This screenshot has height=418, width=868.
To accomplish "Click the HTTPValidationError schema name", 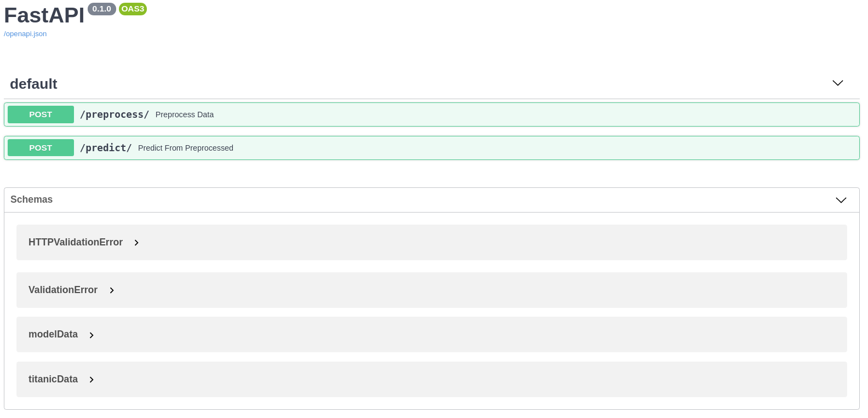I will (76, 242).
